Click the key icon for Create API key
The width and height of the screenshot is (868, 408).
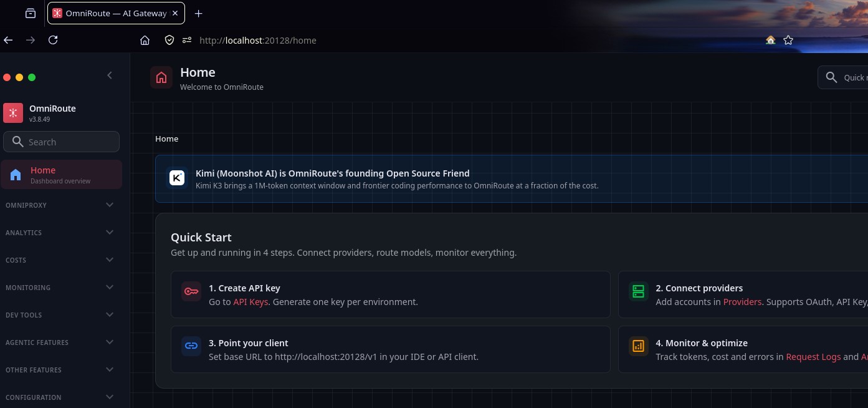[x=191, y=291]
